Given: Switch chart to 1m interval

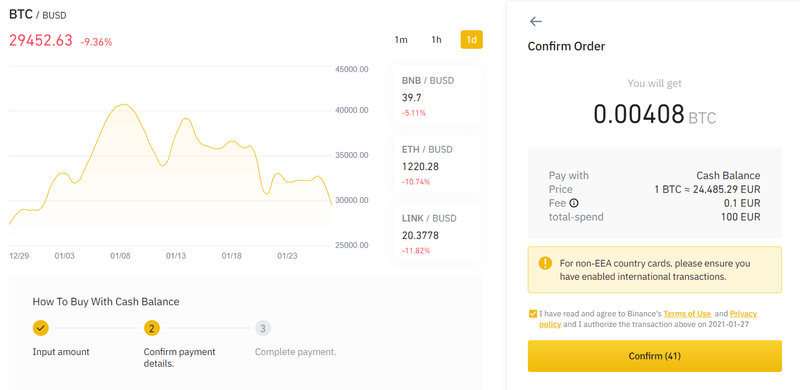Looking at the screenshot, I should (401, 40).
